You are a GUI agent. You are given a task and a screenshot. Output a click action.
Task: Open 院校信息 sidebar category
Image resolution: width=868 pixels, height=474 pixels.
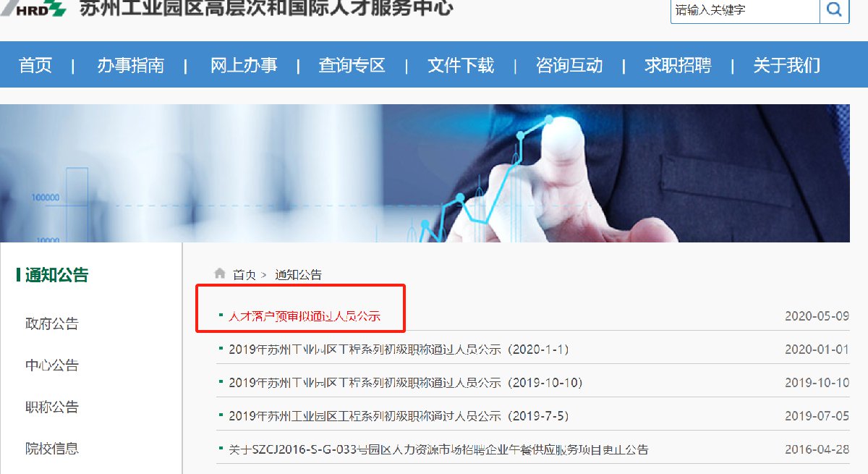[x=52, y=449]
